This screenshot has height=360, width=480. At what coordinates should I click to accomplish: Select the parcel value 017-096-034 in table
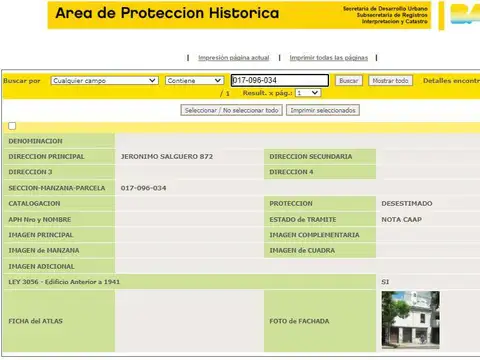(x=143, y=188)
